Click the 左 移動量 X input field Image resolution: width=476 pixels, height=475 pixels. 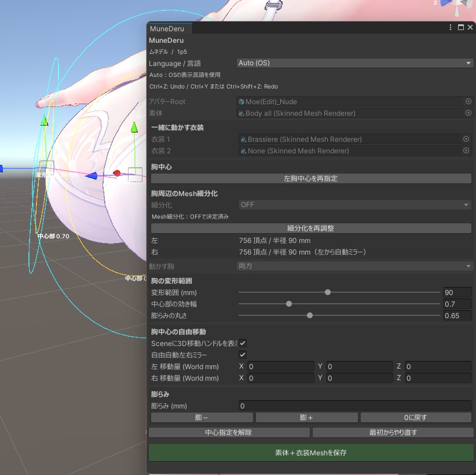[x=280, y=366]
